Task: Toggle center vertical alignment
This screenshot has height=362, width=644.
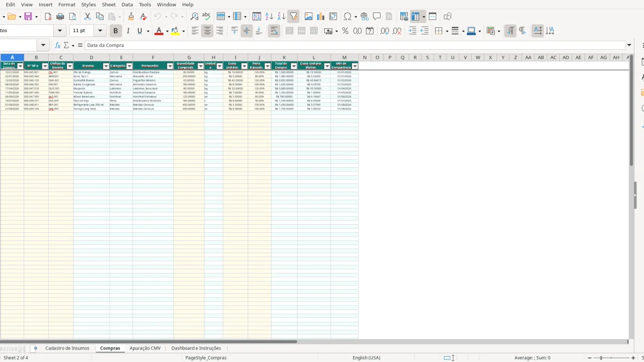Action: (247, 31)
